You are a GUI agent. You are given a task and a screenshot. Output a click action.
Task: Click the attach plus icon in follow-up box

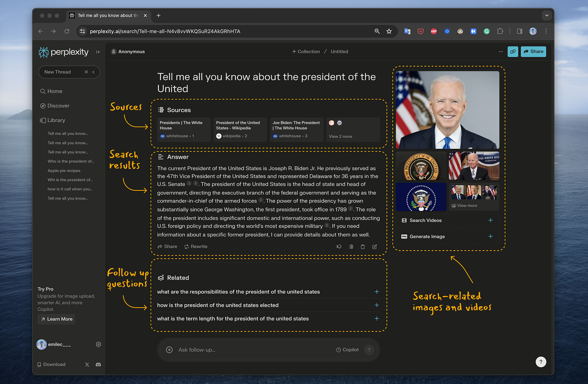point(169,350)
